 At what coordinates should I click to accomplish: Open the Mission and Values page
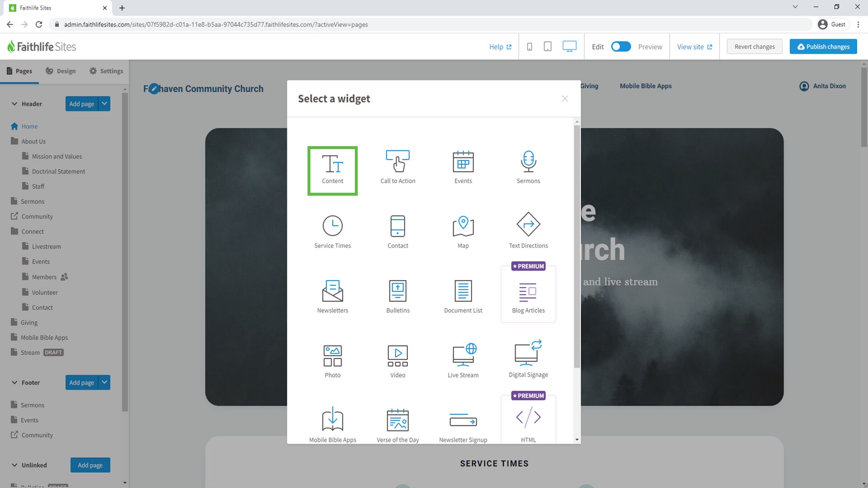(x=52, y=156)
